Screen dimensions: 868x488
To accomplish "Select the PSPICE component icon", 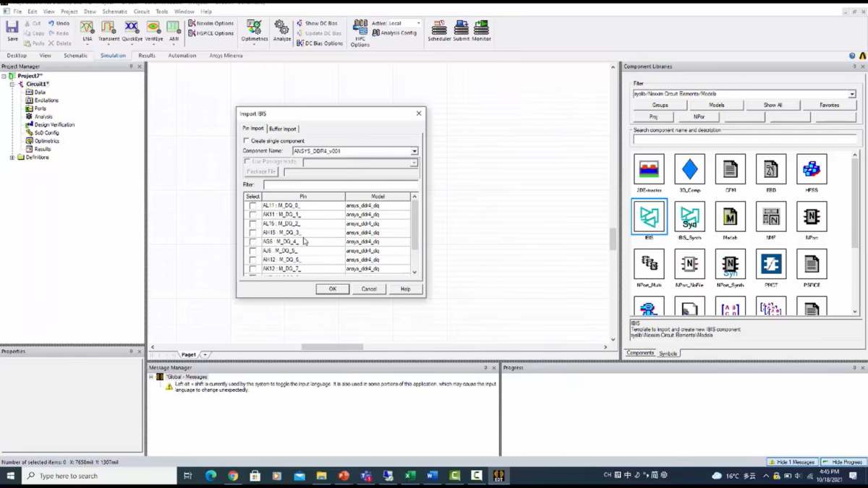I will [812, 264].
